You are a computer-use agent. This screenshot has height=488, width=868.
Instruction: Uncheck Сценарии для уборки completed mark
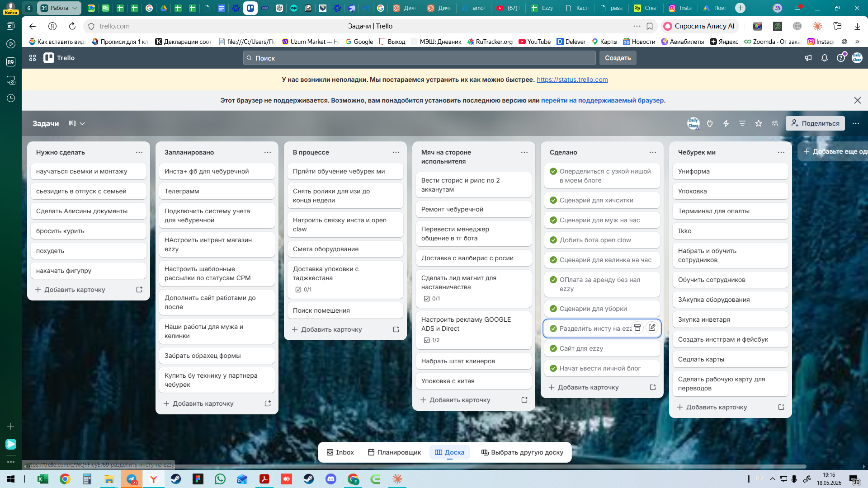pos(553,309)
